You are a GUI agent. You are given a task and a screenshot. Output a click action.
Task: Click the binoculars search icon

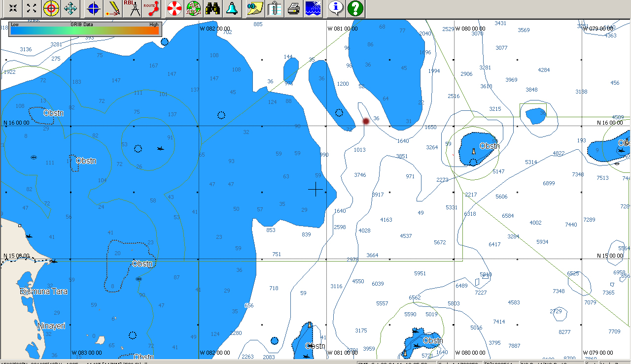(x=213, y=8)
